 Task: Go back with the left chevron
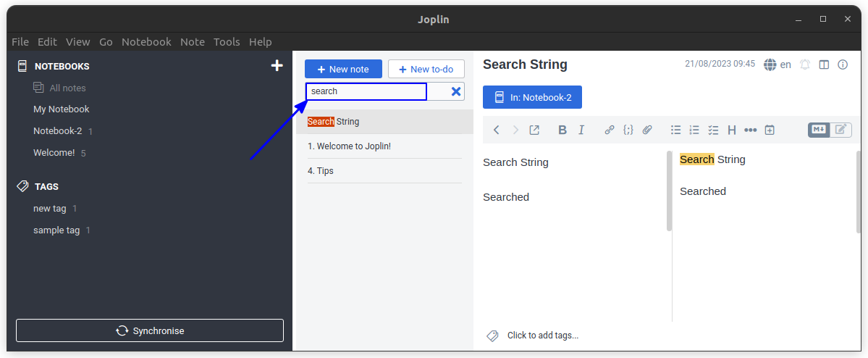[496, 130]
